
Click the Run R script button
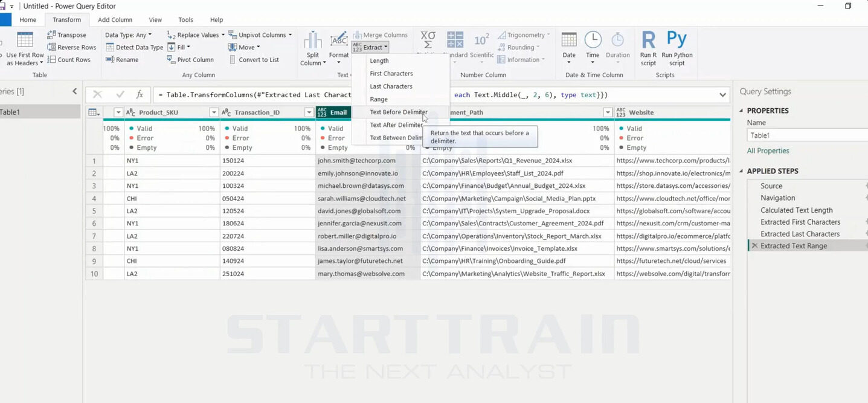(x=648, y=48)
